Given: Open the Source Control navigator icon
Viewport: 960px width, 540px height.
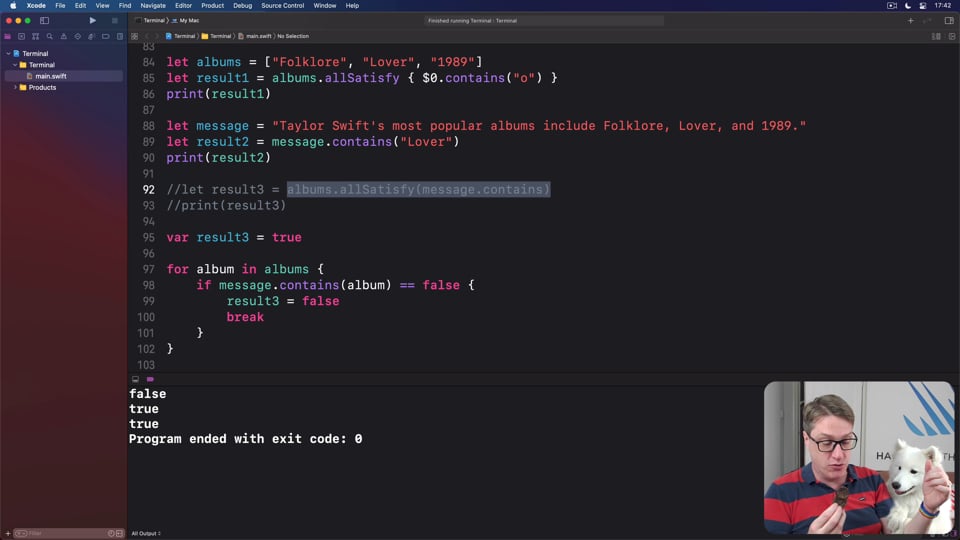Looking at the screenshot, I should click(x=21, y=36).
